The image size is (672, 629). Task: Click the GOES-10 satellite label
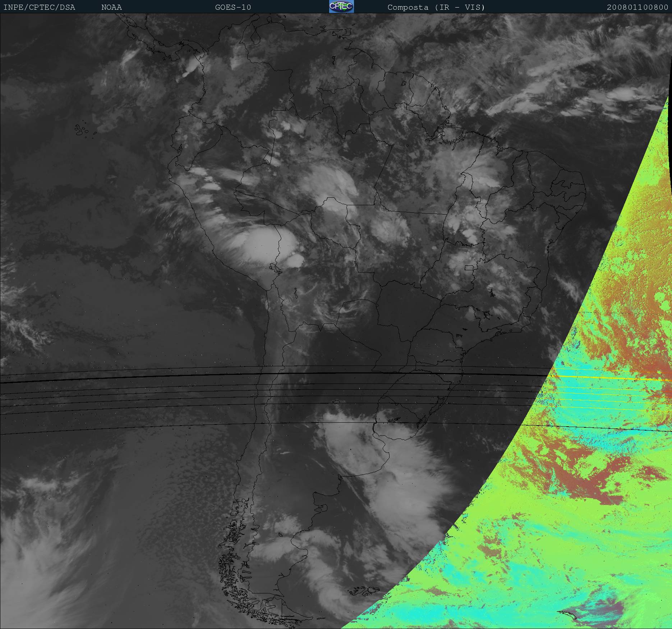point(233,7)
